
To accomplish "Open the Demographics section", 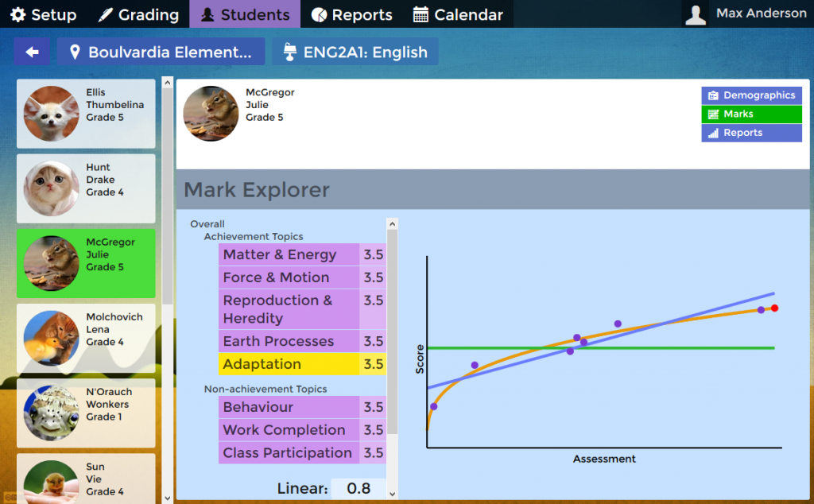I will (751, 95).
